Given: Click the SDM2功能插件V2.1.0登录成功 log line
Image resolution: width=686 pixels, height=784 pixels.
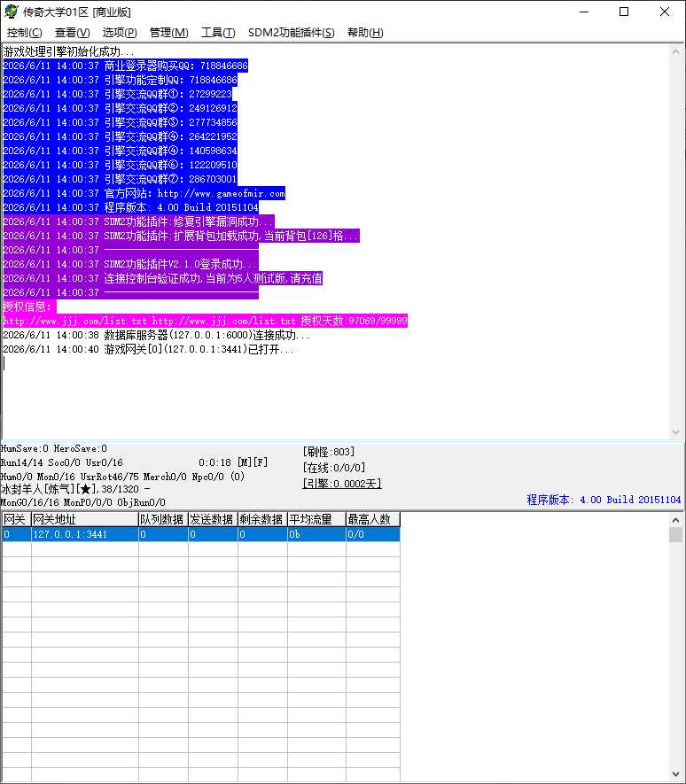Looking at the screenshot, I should click(x=130, y=264).
